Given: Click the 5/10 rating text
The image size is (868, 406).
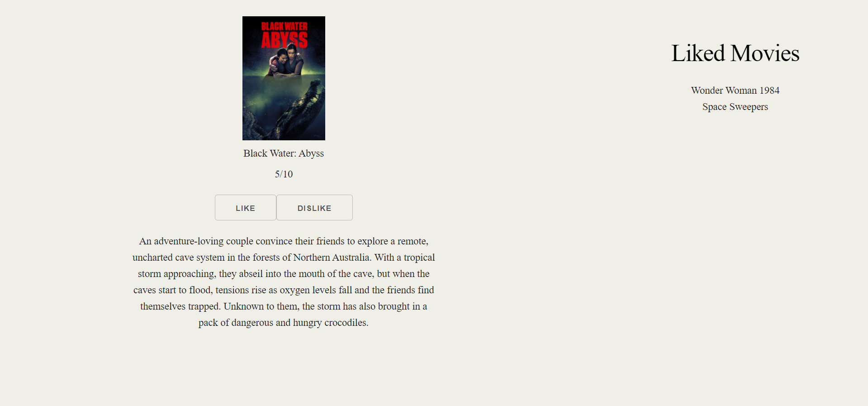Looking at the screenshot, I should [284, 174].
